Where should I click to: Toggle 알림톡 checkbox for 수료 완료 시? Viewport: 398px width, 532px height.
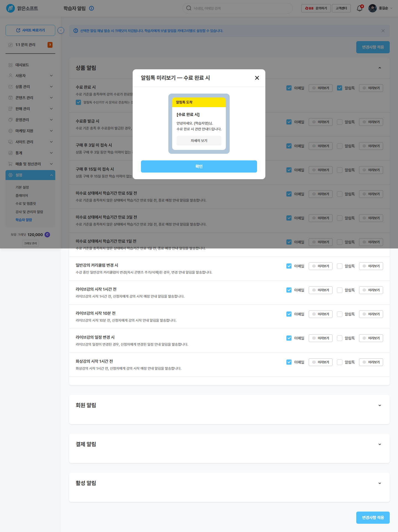pos(340,88)
